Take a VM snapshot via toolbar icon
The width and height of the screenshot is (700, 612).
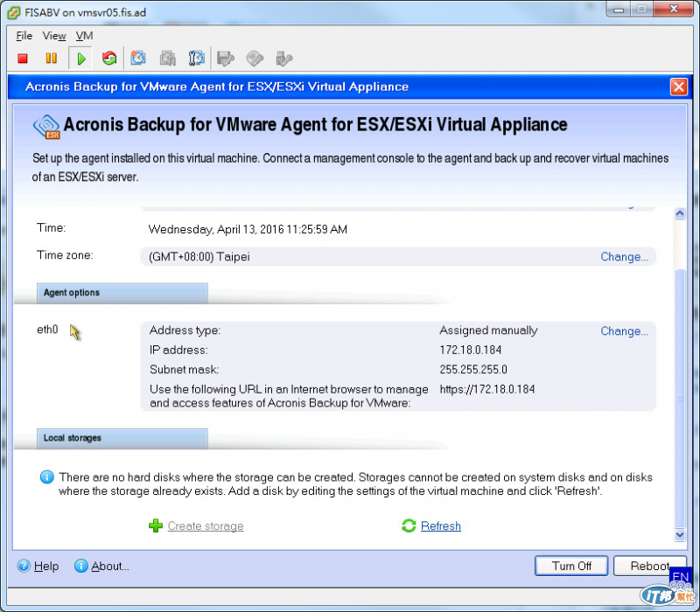coord(138,59)
